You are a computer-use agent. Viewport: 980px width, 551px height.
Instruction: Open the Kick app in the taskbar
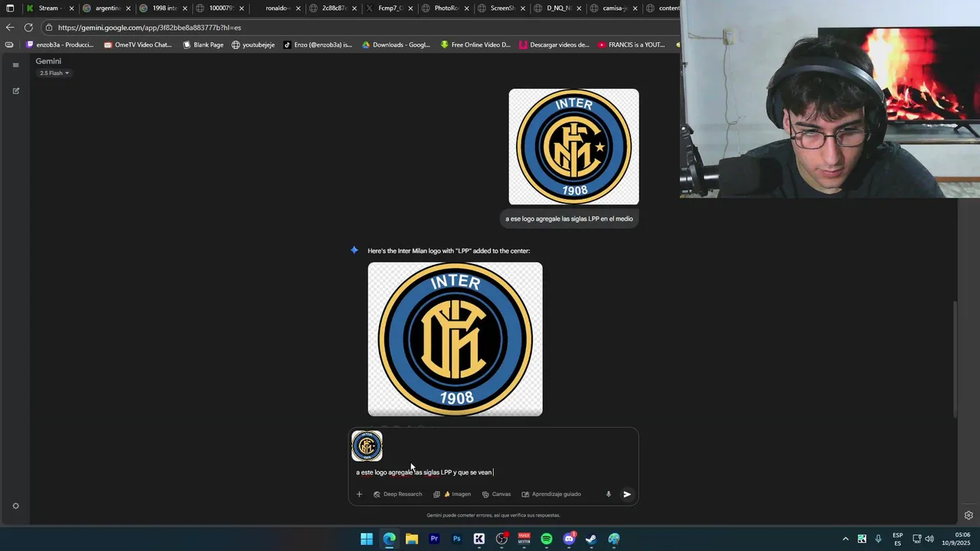click(x=479, y=539)
